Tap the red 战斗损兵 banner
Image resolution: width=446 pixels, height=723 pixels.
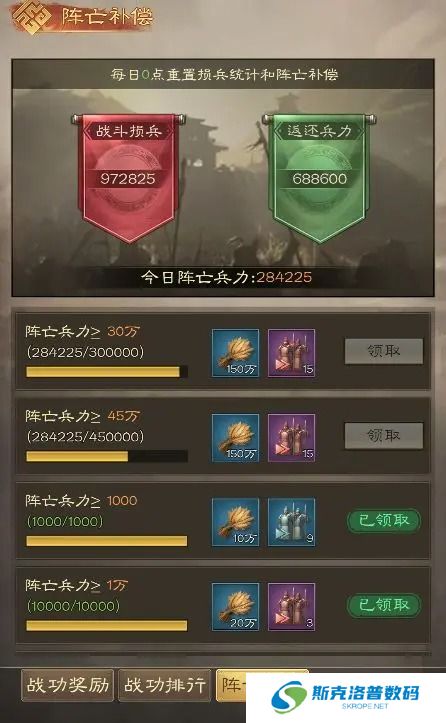[128, 178]
